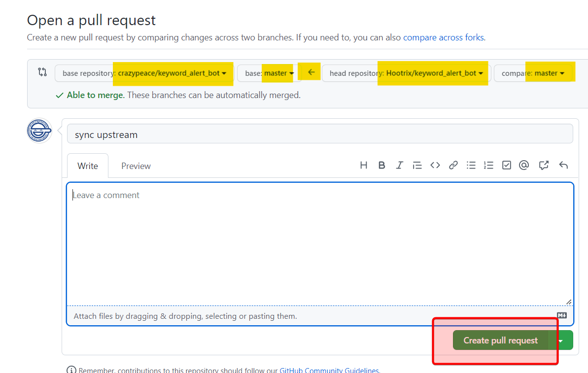
Task: Open saved replies with the reply arrow icon
Action: coord(563,166)
